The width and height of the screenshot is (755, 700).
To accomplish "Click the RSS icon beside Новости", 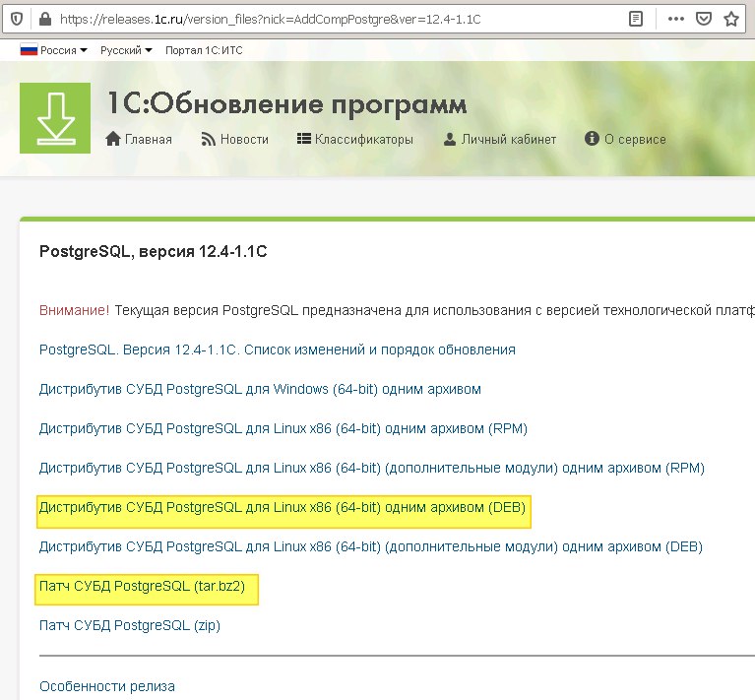I will [208, 139].
